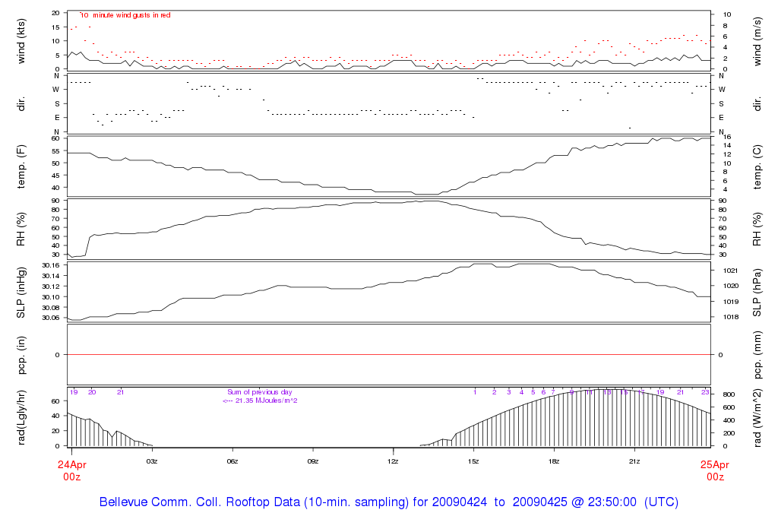The height and width of the screenshot is (532, 778).
Task: Click the '30.06' SLP tick value
Action: tap(51, 318)
